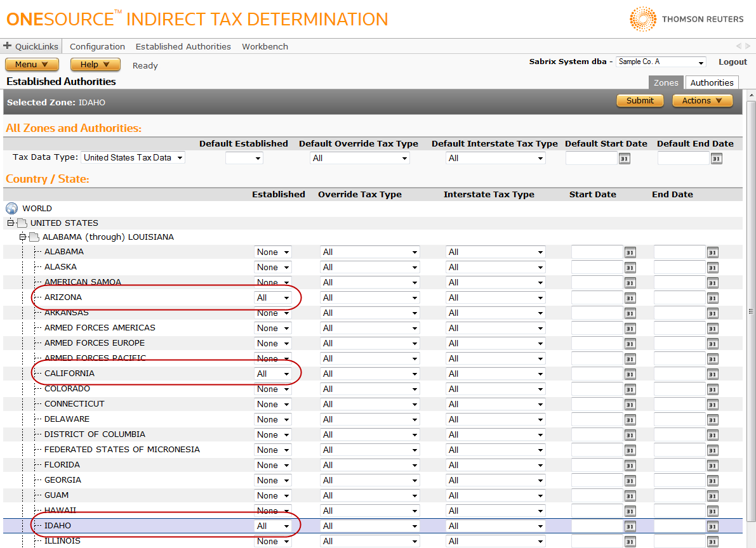Open calendar for Default Start Date
This screenshot has height=548, width=756.
pyautogui.click(x=625, y=159)
